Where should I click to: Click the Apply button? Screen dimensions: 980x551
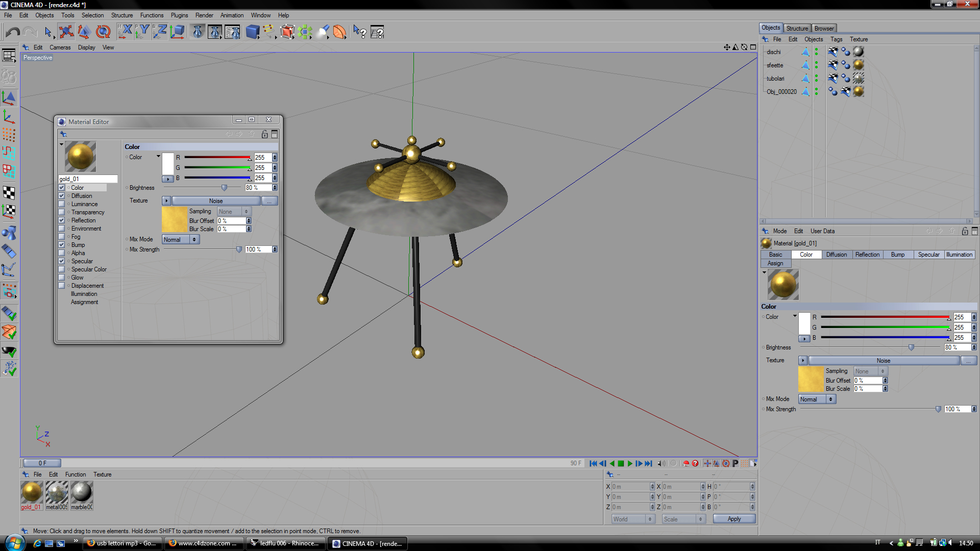734,519
